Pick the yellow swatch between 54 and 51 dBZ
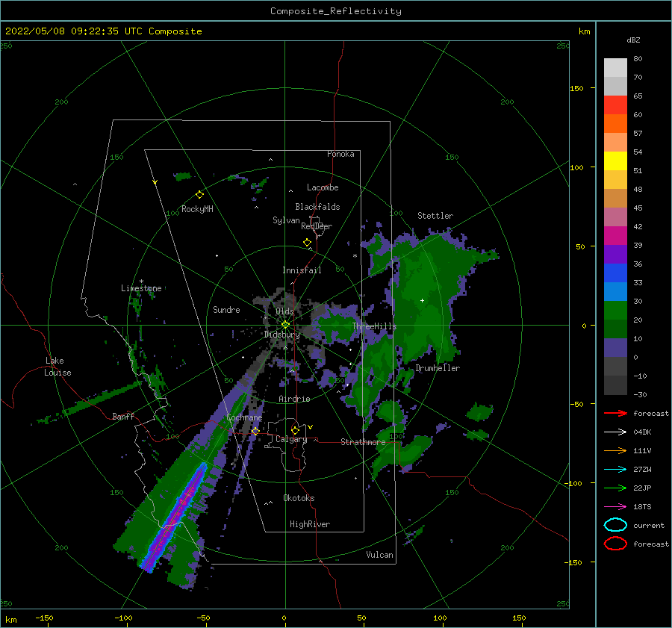Image resolution: width=672 pixels, height=628 pixels. (x=615, y=161)
